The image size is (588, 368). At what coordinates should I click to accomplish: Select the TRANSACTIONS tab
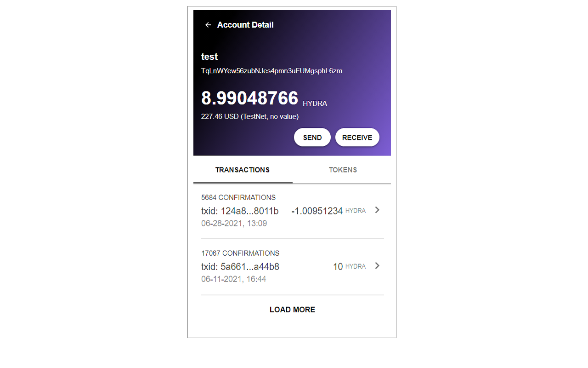243,170
